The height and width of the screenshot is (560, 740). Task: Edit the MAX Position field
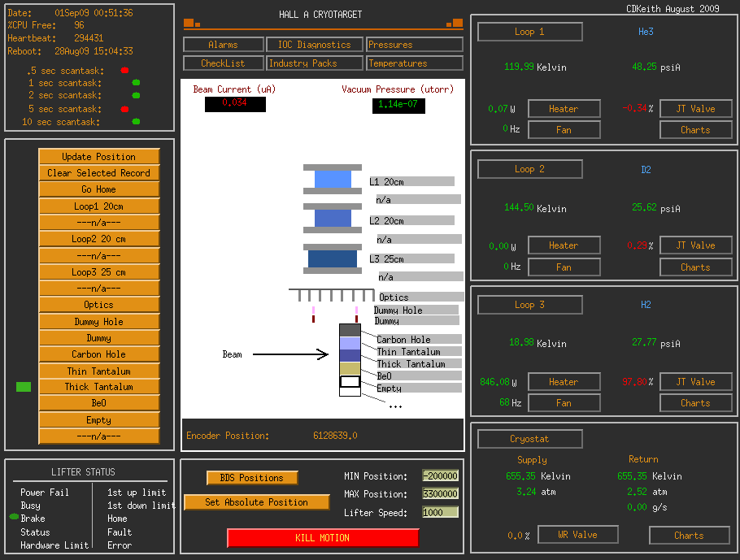tap(440, 493)
